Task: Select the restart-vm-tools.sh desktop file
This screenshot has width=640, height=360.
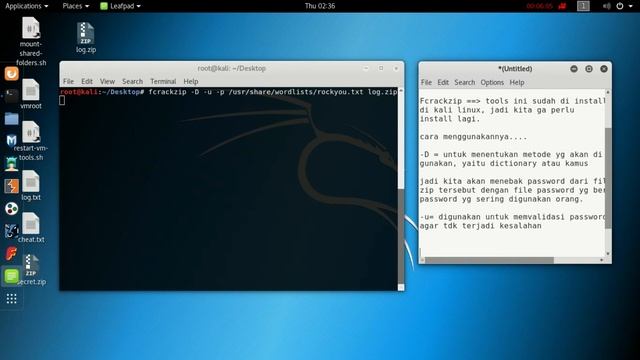Action: tap(31, 141)
